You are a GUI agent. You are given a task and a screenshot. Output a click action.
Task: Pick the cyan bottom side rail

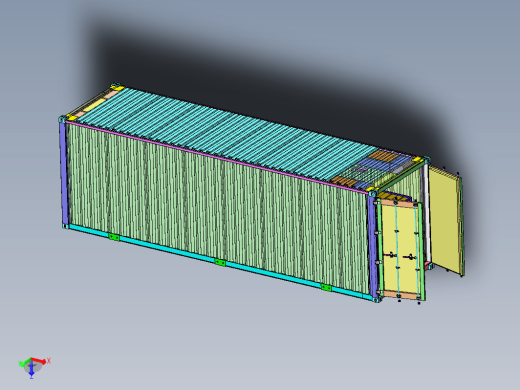click(217, 262)
